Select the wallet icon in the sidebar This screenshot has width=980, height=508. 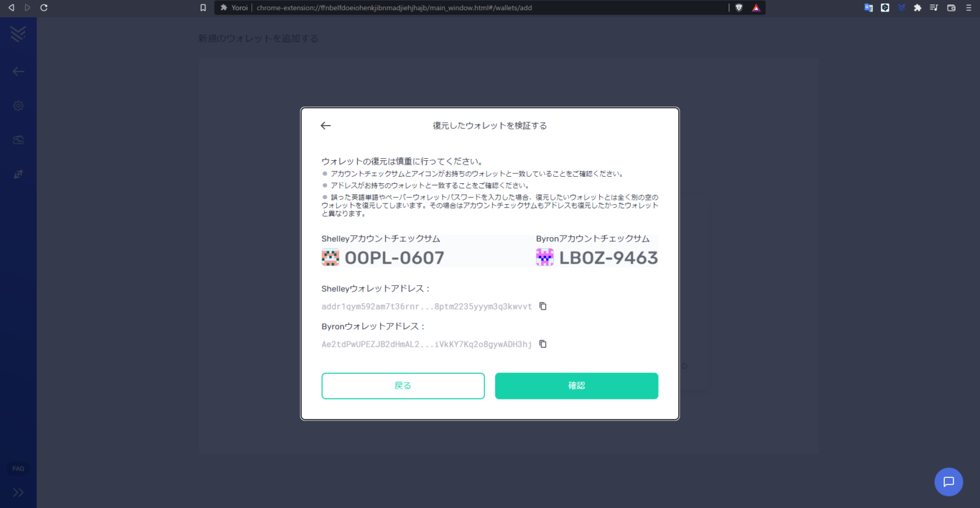[18, 140]
